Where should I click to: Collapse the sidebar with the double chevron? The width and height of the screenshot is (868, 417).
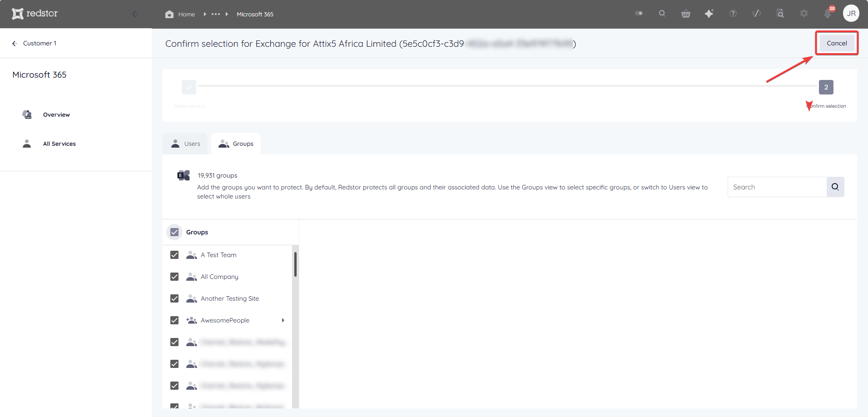pos(135,14)
